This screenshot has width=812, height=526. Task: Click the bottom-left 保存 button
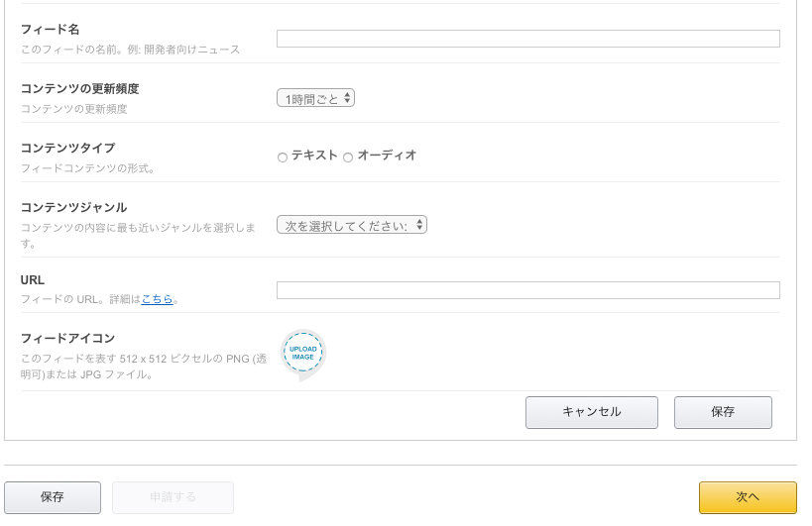click(53, 497)
